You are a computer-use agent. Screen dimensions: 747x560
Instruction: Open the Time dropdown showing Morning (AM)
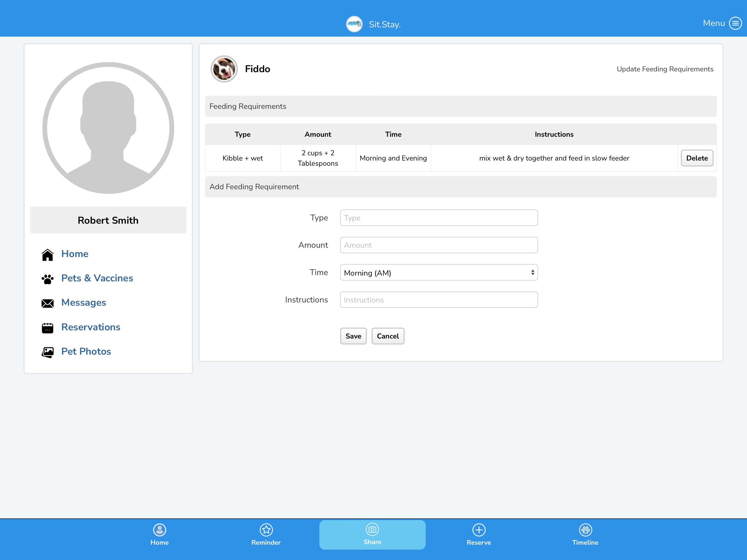tap(439, 273)
